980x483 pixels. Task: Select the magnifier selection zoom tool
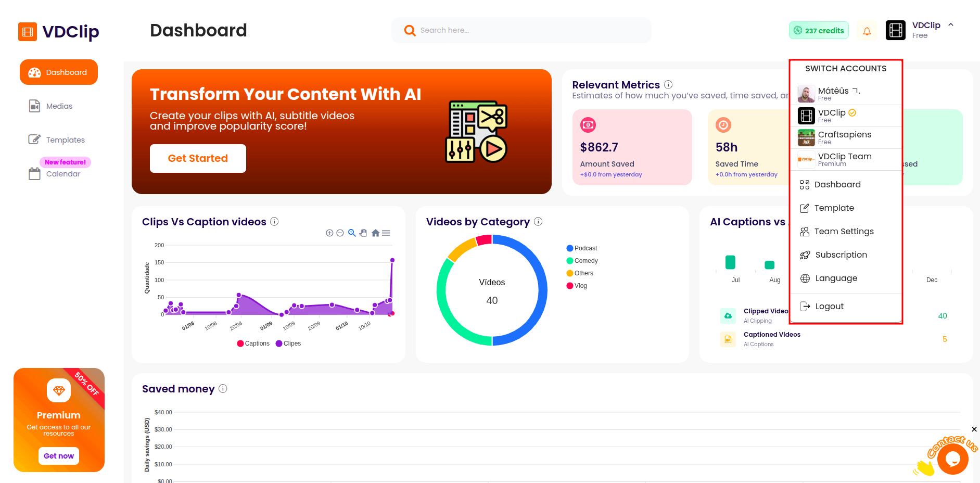pos(352,233)
